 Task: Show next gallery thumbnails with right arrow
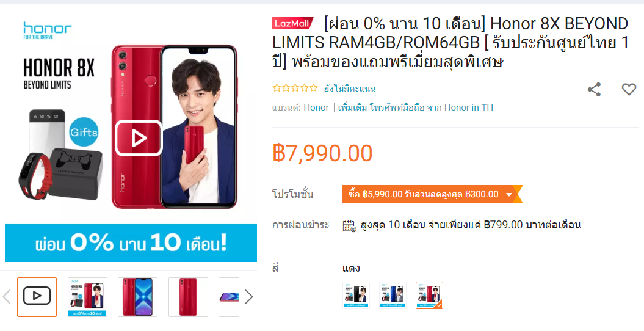[x=249, y=297]
